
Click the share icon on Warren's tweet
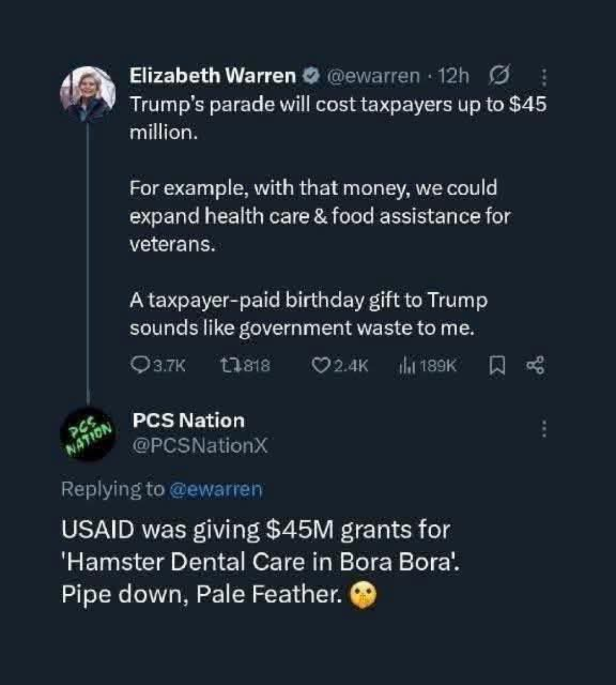pyautogui.click(x=536, y=365)
